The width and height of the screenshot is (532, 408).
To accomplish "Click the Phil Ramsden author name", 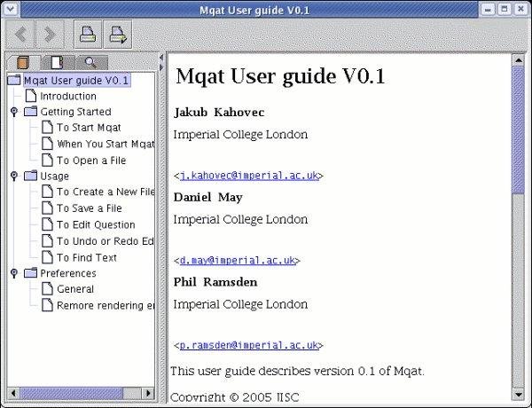I will tap(215, 282).
